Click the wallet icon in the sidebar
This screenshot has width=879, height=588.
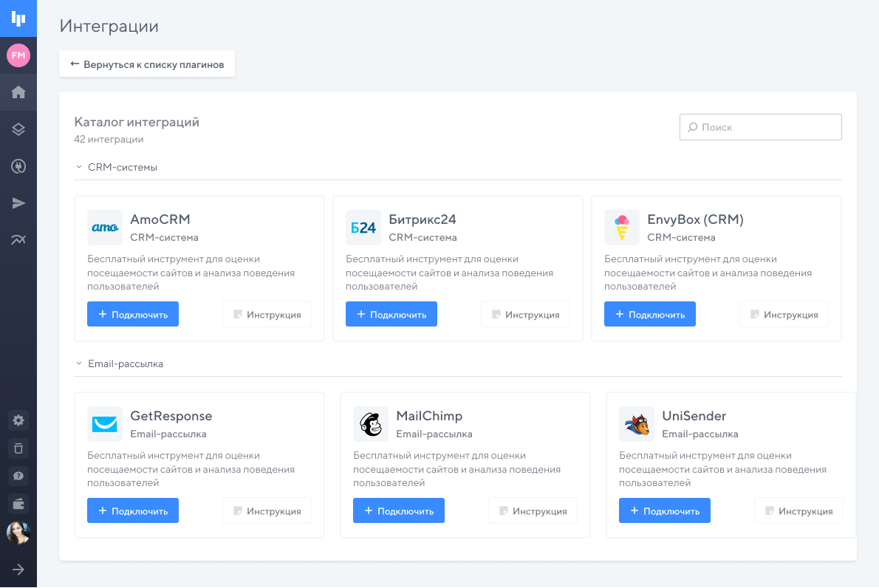coord(18,505)
